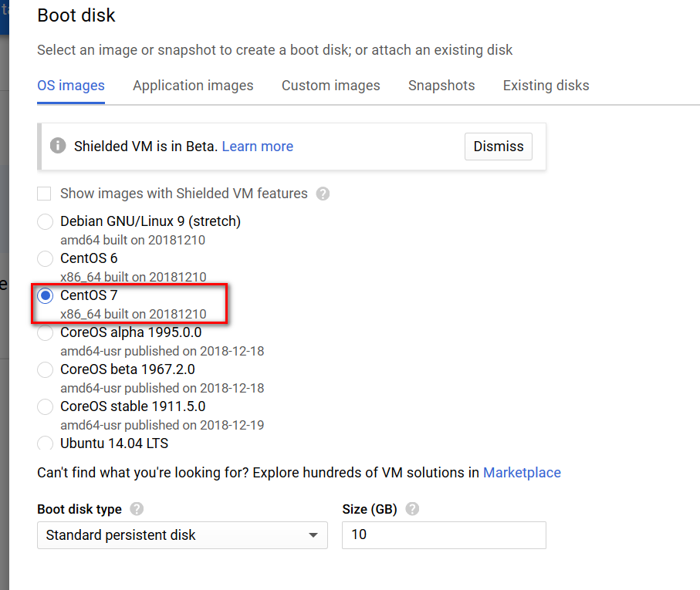Select Debian GNU/Linux 9 (stretch) image
This screenshot has width=700, height=590.
(46, 222)
